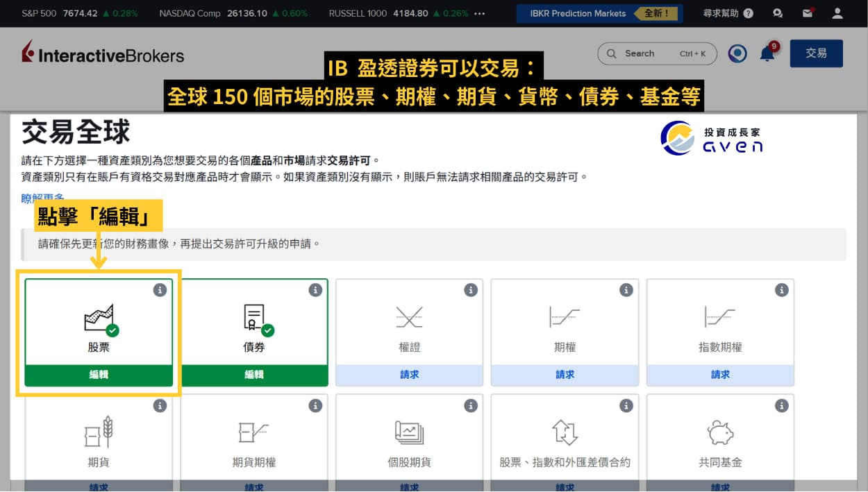Click the info icon on 共同基金 card

(x=782, y=406)
